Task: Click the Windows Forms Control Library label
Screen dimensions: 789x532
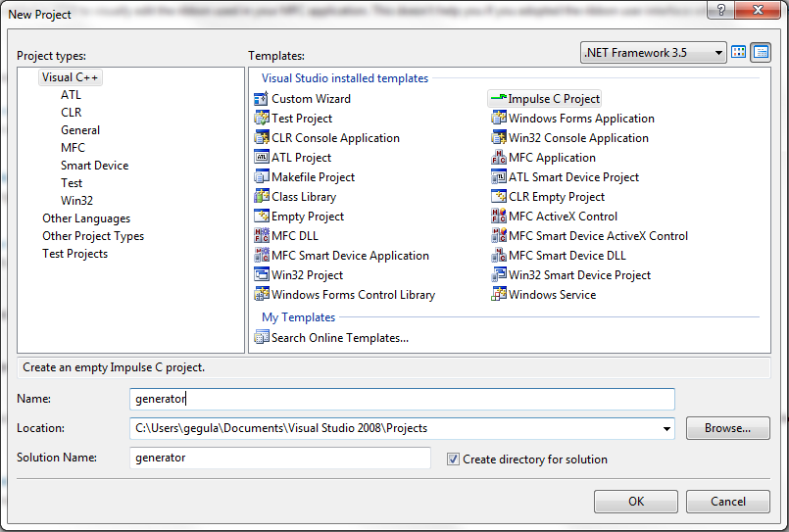Action: [353, 295]
